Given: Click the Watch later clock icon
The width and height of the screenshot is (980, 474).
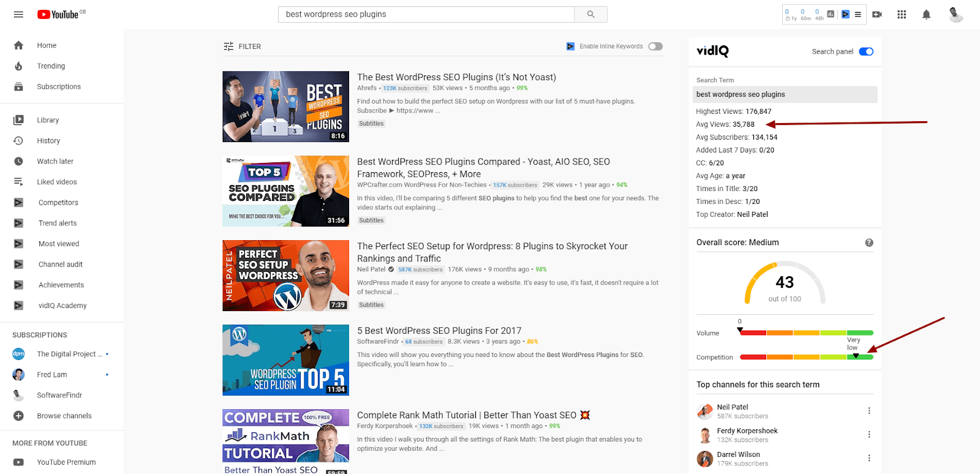Looking at the screenshot, I should pos(18,161).
